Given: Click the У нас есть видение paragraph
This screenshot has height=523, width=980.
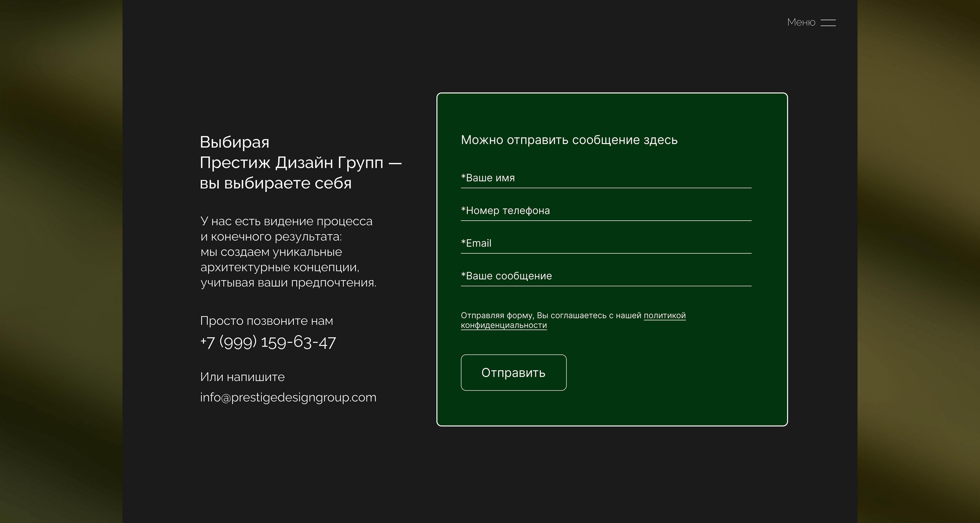Looking at the screenshot, I should (x=288, y=252).
